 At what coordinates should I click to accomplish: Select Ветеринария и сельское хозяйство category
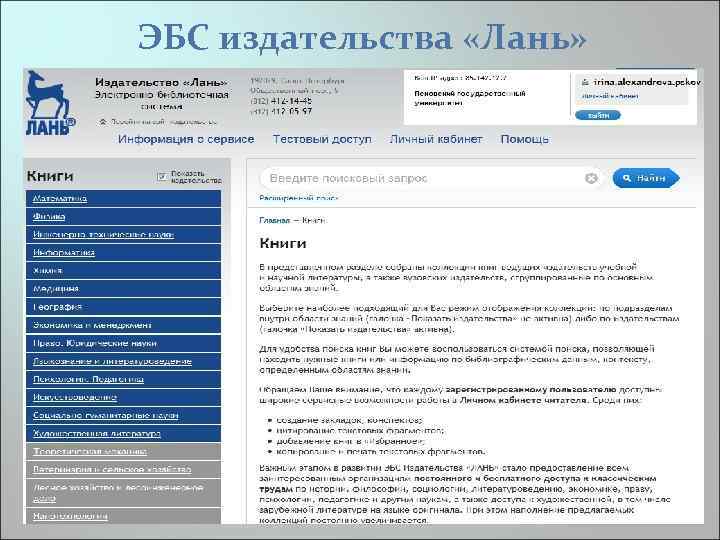(x=124, y=470)
